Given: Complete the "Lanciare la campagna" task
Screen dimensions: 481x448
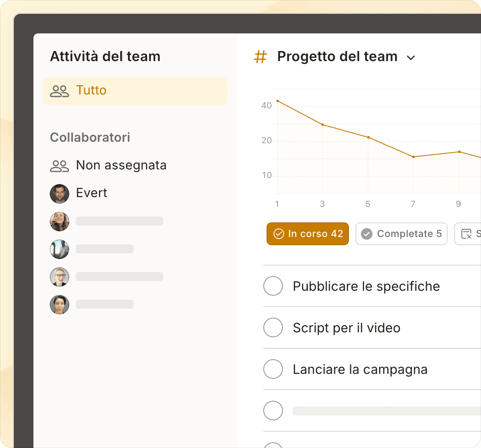Looking at the screenshot, I should [x=273, y=369].
